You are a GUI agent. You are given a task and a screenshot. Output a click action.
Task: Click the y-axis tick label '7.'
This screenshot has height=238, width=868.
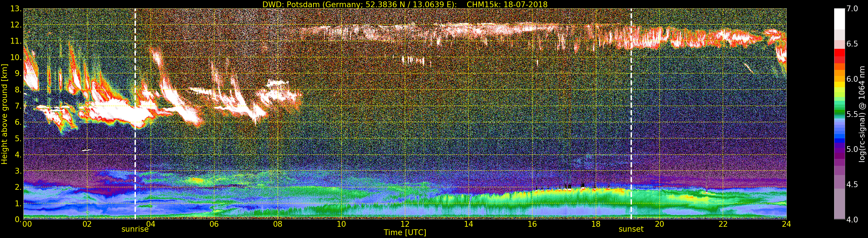coord(18,106)
